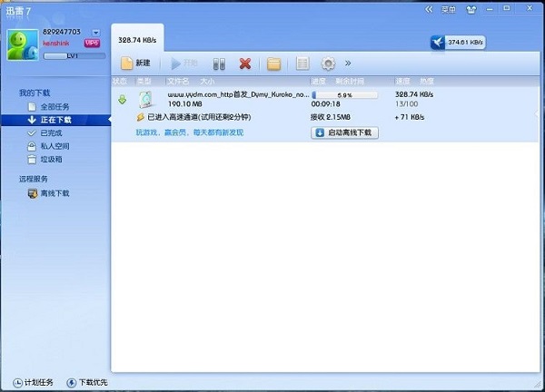545x392 pixels.
Task: Expand more toolbar items with the » chevron
Action: coord(349,64)
